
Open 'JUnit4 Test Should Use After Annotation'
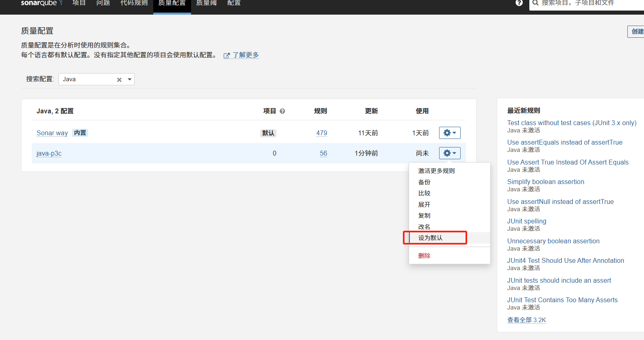[566, 260]
